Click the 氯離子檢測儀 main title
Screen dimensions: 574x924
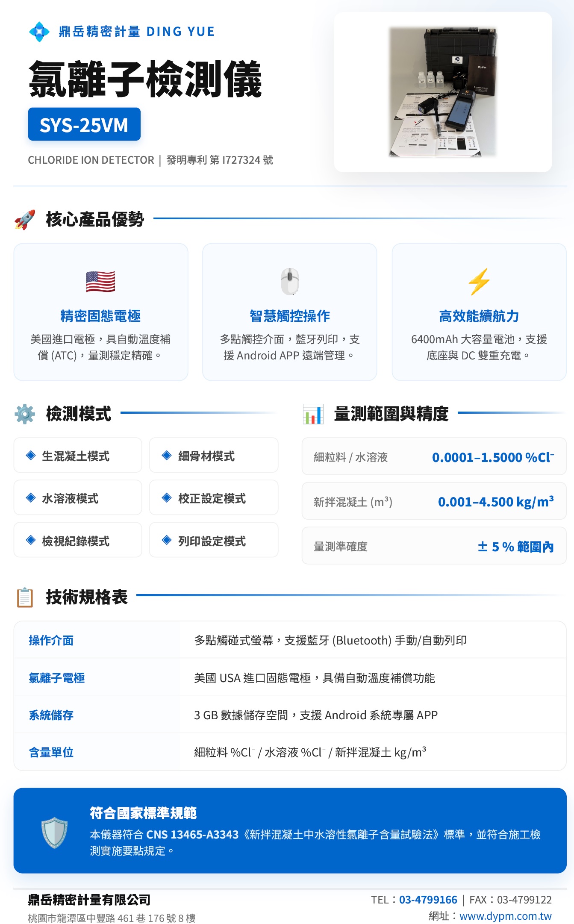145,79
